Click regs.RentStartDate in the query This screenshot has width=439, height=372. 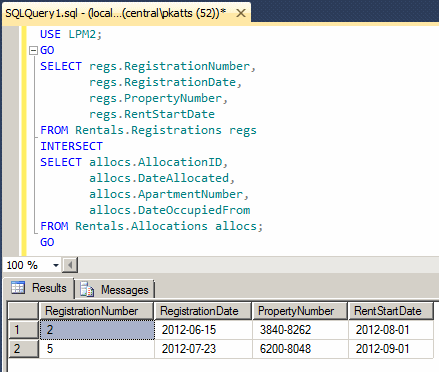click(x=152, y=114)
